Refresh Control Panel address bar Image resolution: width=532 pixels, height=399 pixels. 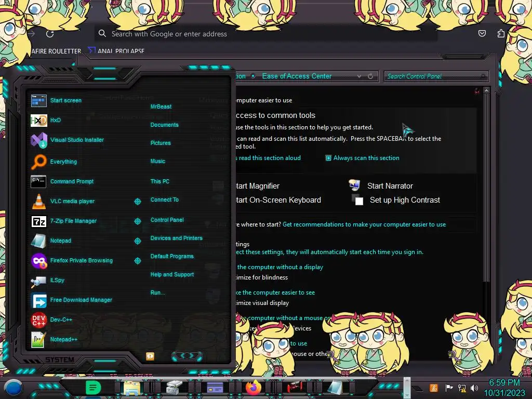[x=370, y=76]
